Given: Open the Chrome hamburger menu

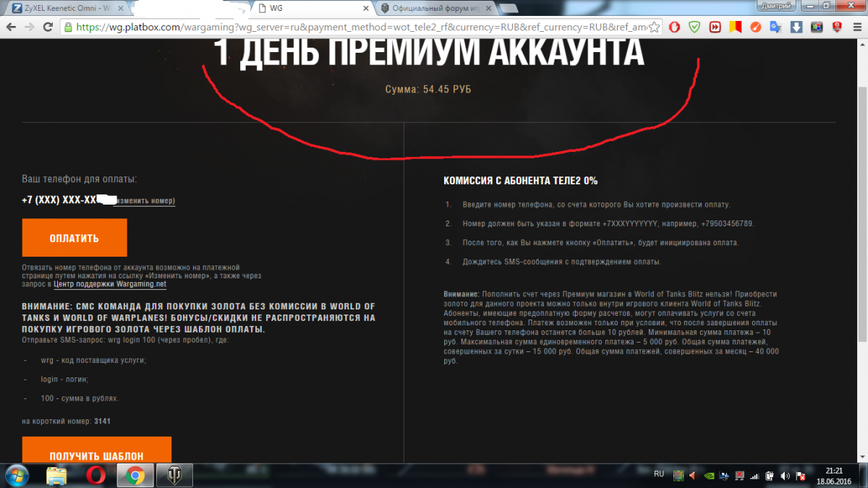Looking at the screenshot, I should [x=856, y=27].
